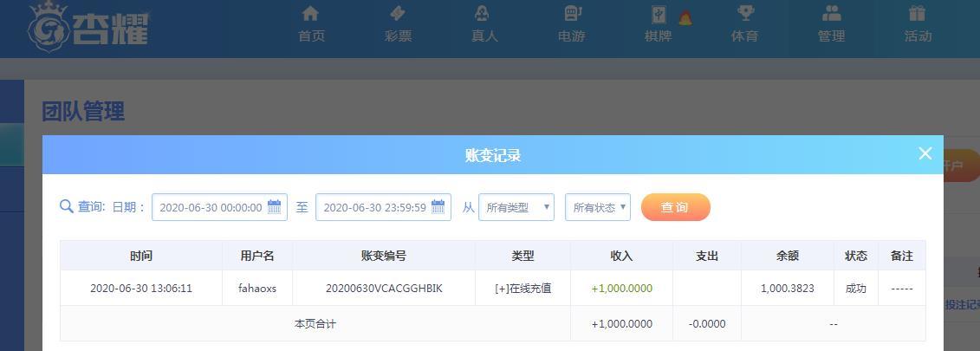
Task: Click the home icon above 首页
Action: 310,14
